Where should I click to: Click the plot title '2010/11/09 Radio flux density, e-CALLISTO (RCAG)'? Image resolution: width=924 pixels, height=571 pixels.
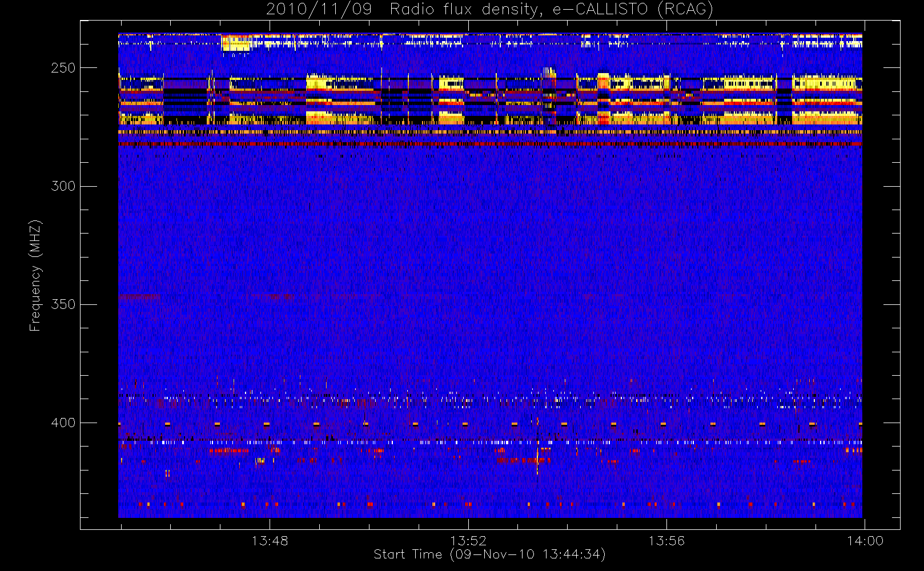(489, 10)
